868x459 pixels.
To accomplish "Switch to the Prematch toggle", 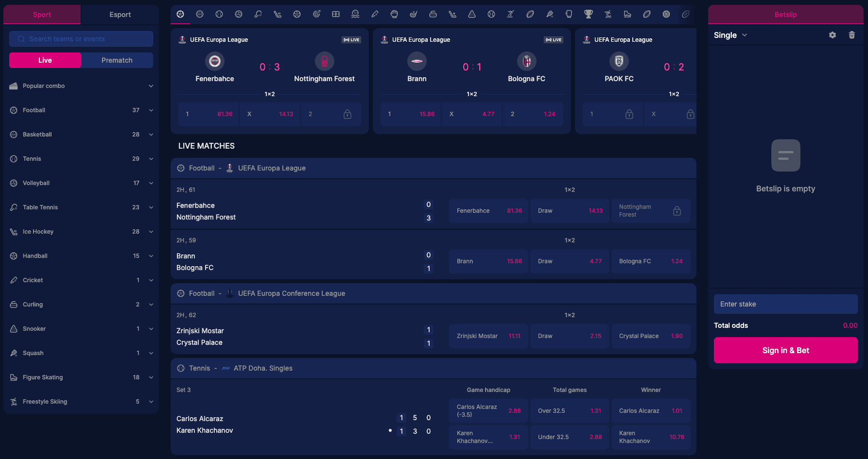I will click(x=117, y=60).
